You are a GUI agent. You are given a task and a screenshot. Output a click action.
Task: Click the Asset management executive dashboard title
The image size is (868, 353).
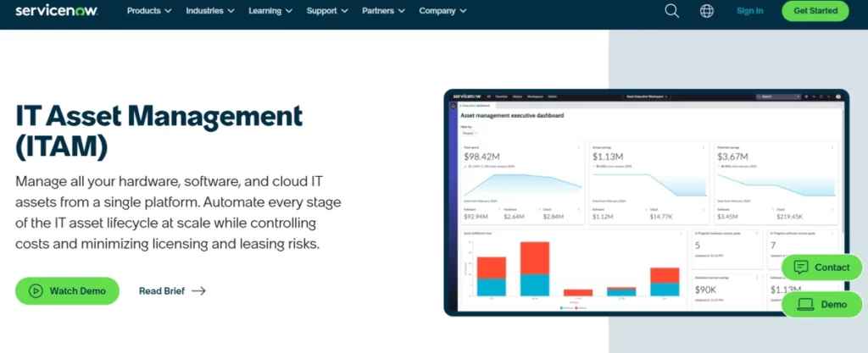[512, 116]
